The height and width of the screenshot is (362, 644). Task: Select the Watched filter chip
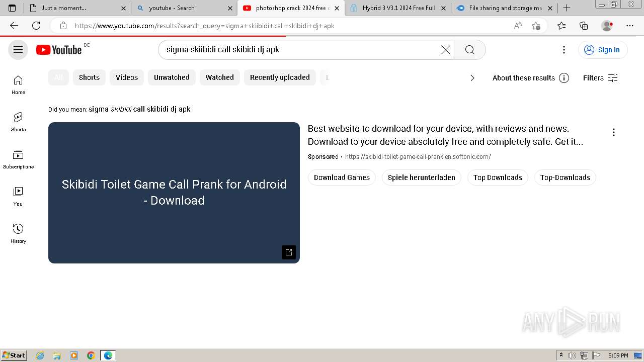(220, 77)
